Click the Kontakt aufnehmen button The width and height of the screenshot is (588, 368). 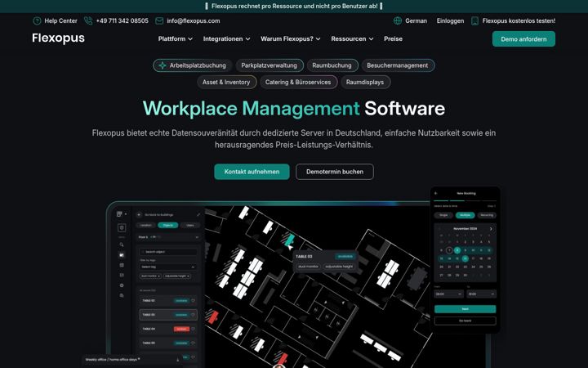(x=252, y=172)
